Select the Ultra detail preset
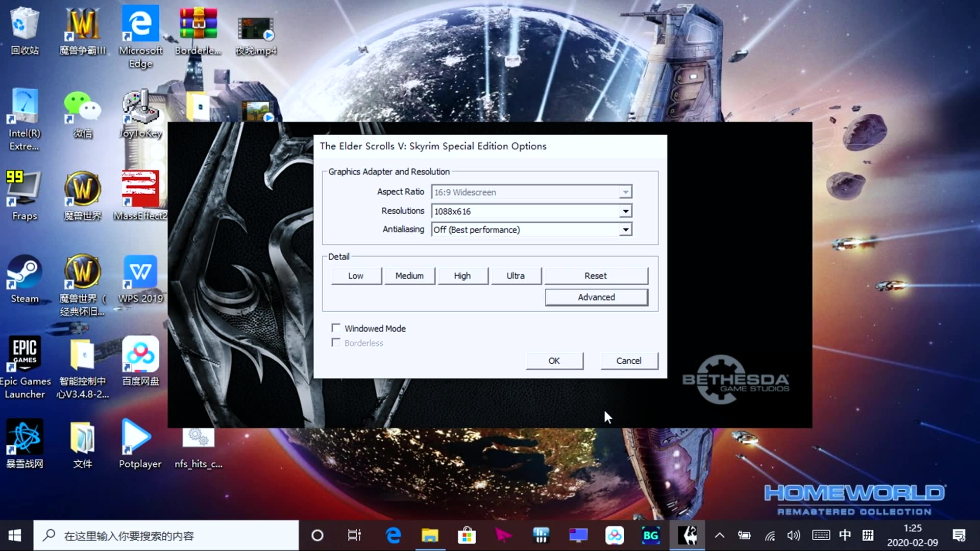The image size is (980, 551). point(516,275)
